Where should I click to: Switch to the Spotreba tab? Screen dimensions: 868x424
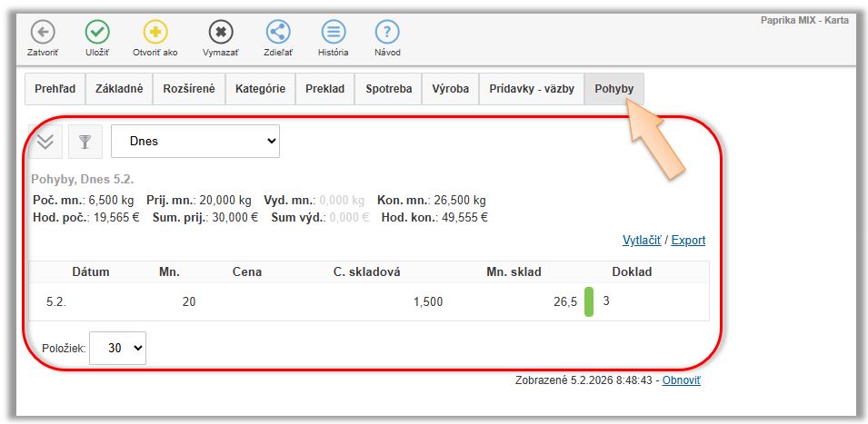click(x=388, y=89)
